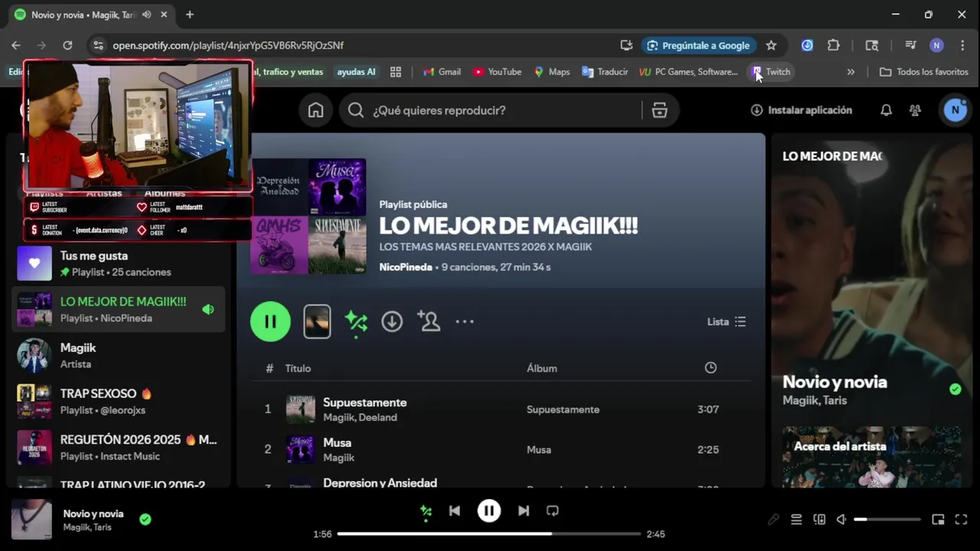Play the track Supuestamente row

point(501,409)
